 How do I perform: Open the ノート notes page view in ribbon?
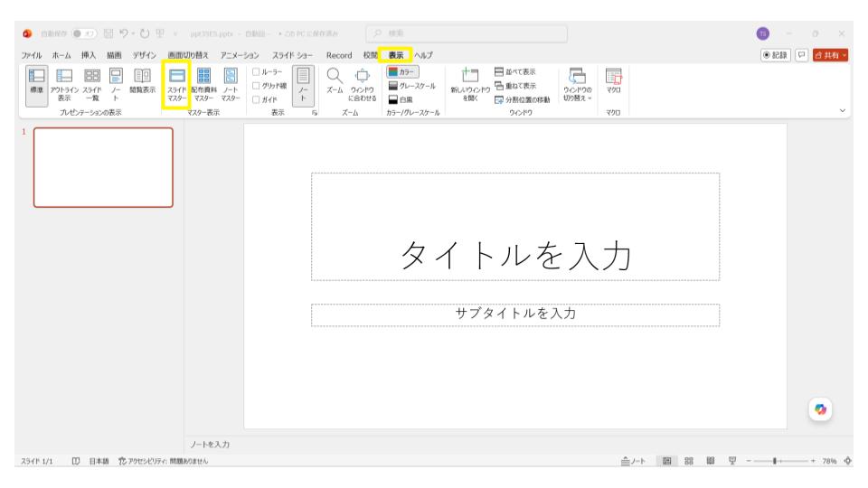pos(116,85)
